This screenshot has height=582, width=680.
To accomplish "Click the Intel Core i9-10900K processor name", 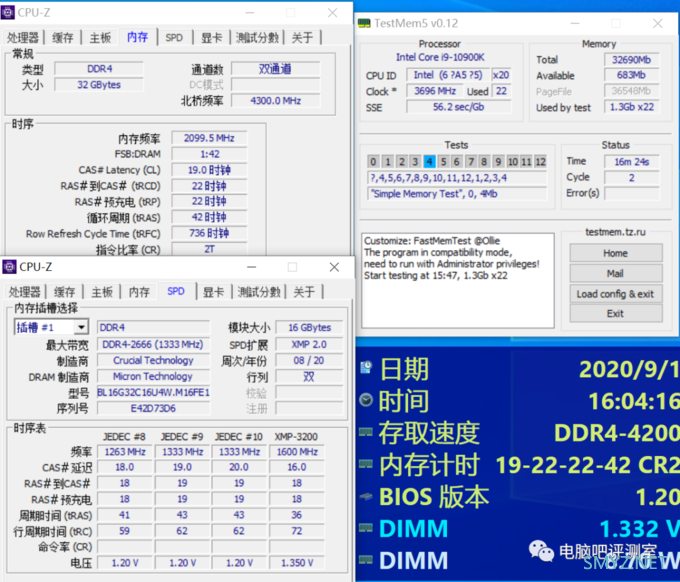I will [440, 57].
